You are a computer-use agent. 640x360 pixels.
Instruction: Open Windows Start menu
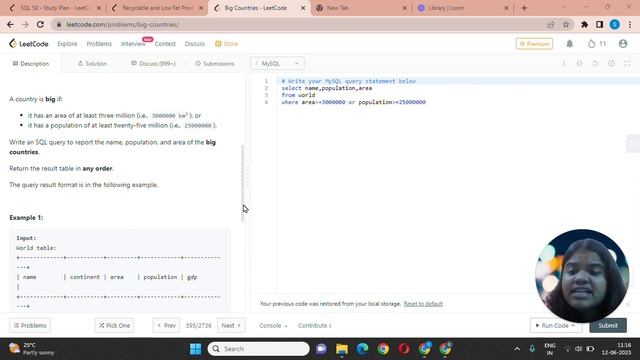pos(196,349)
